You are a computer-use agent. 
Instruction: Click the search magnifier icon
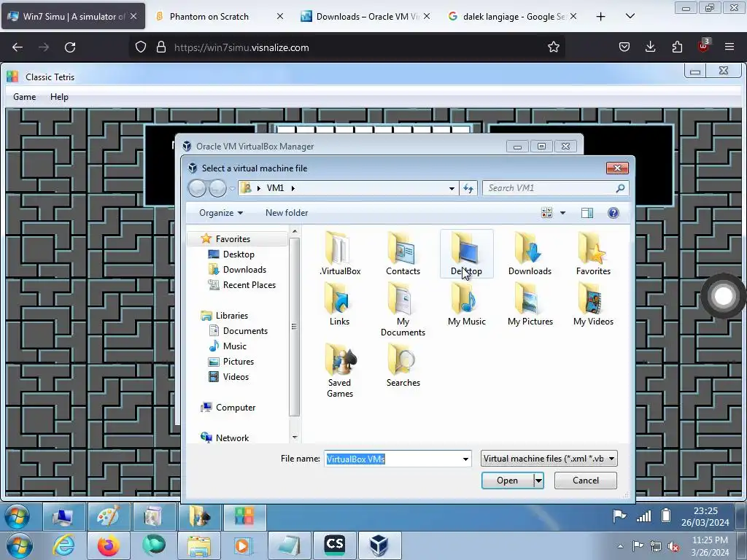pyautogui.click(x=620, y=188)
